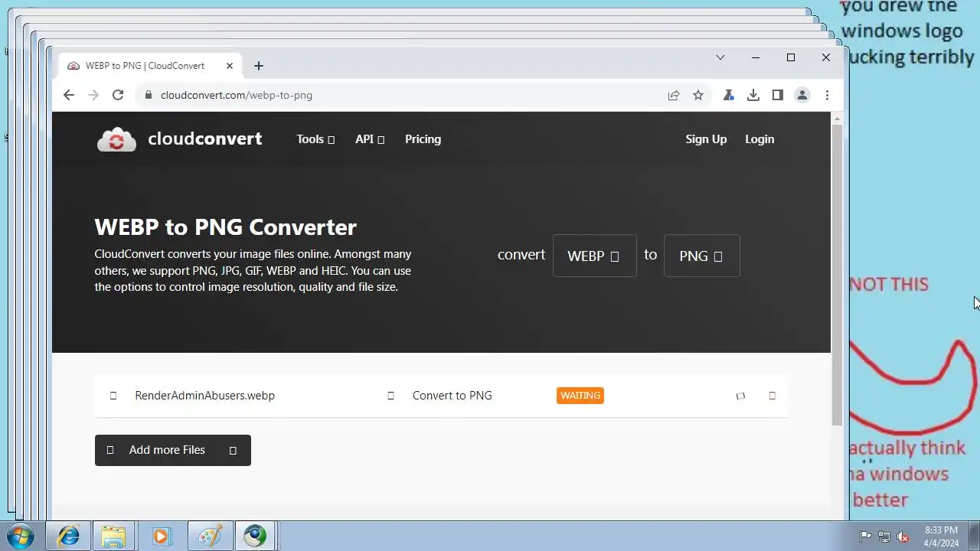Open a new tab with plus button

pyautogui.click(x=259, y=66)
